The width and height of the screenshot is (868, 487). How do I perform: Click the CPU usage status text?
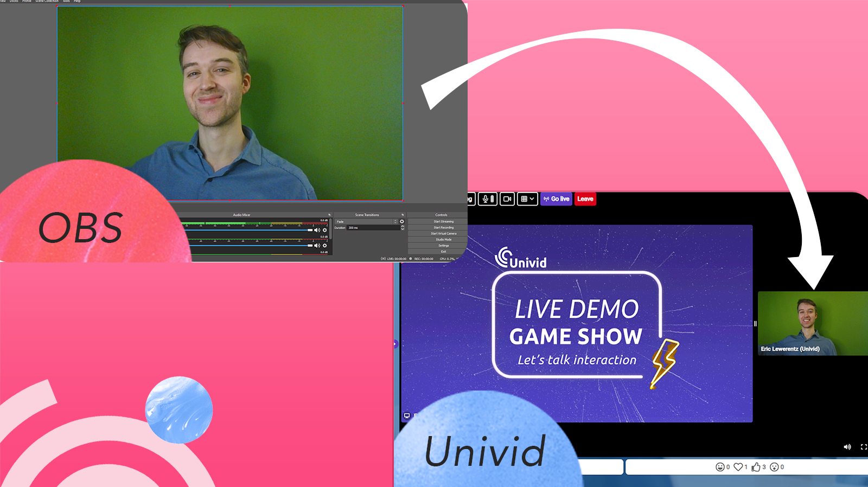pos(447,259)
